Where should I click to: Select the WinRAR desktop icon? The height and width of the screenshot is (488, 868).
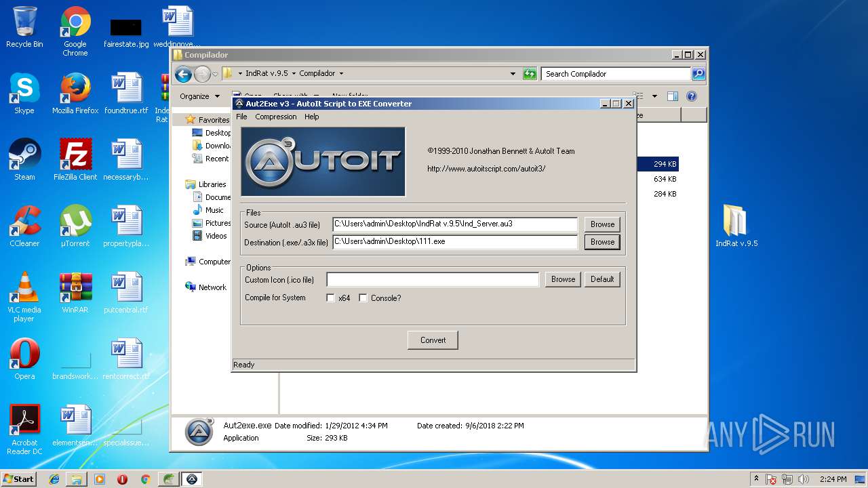click(75, 293)
